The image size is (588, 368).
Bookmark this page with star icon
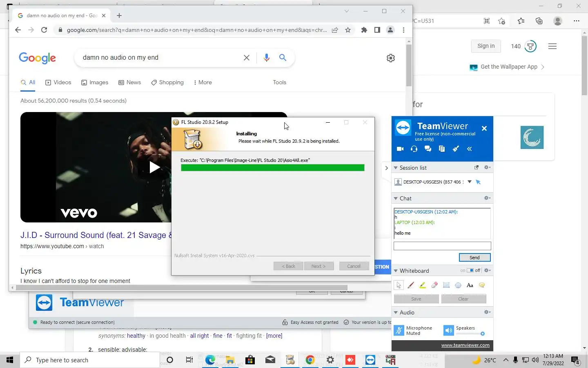pyautogui.click(x=348, y=30)
